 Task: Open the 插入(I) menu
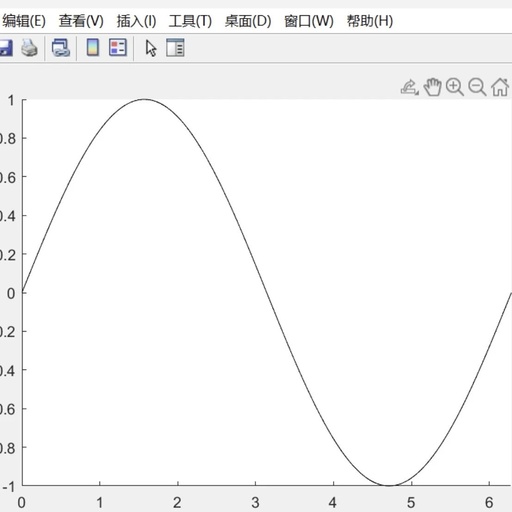pos(136,21)
